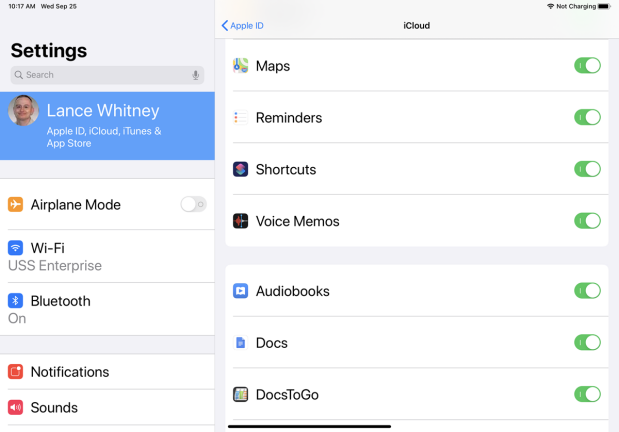Tap the Reminders label

[289, 118]
